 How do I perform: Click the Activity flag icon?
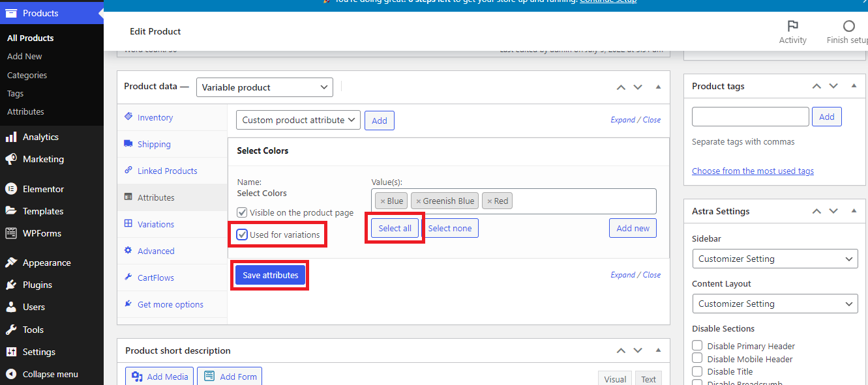coord(792,26)
